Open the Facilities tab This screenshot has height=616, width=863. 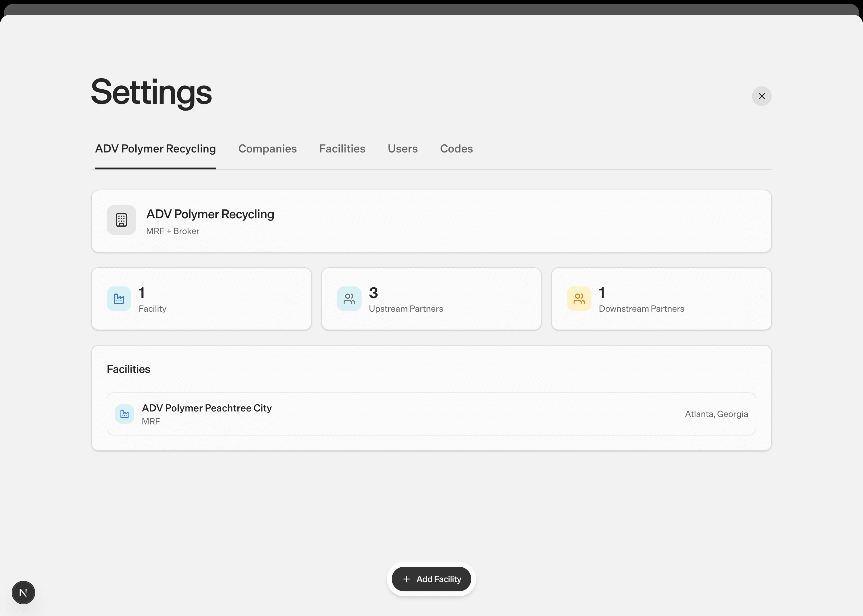342,149
